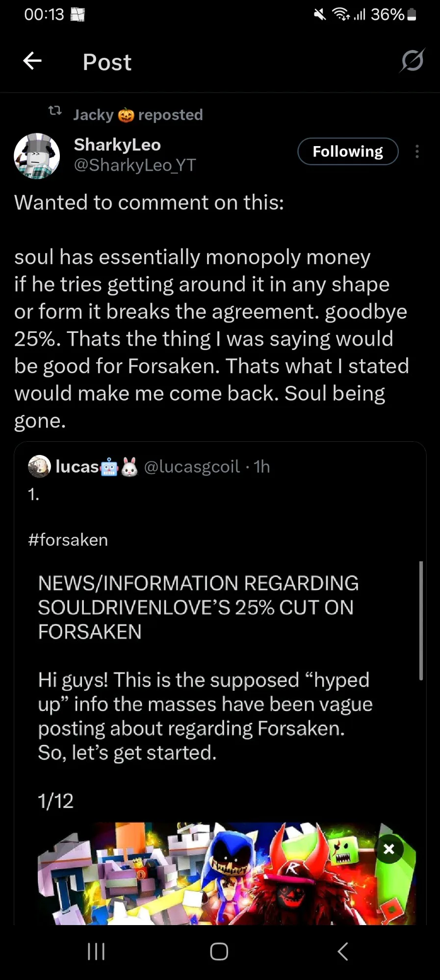
Task: Tap the back arrow in header
Action: 32,61
